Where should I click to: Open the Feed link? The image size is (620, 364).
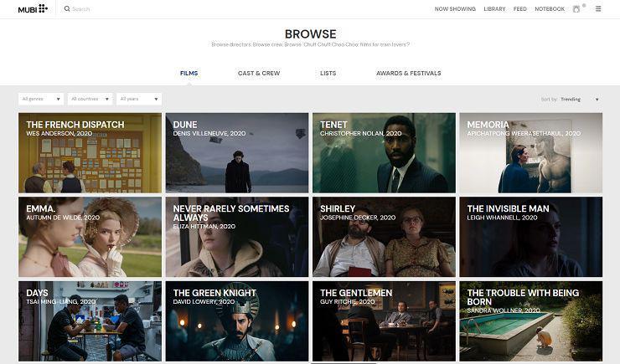tap(520, 8)
